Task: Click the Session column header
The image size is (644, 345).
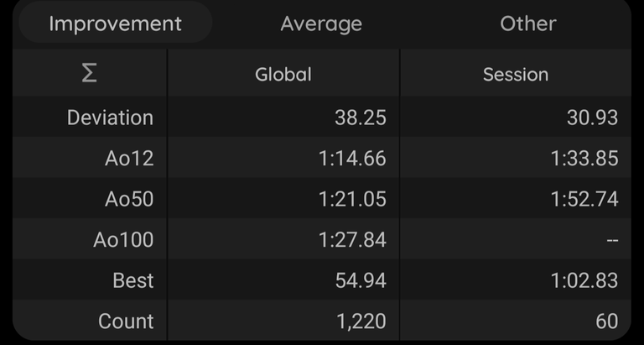Action: coord(516,75)
